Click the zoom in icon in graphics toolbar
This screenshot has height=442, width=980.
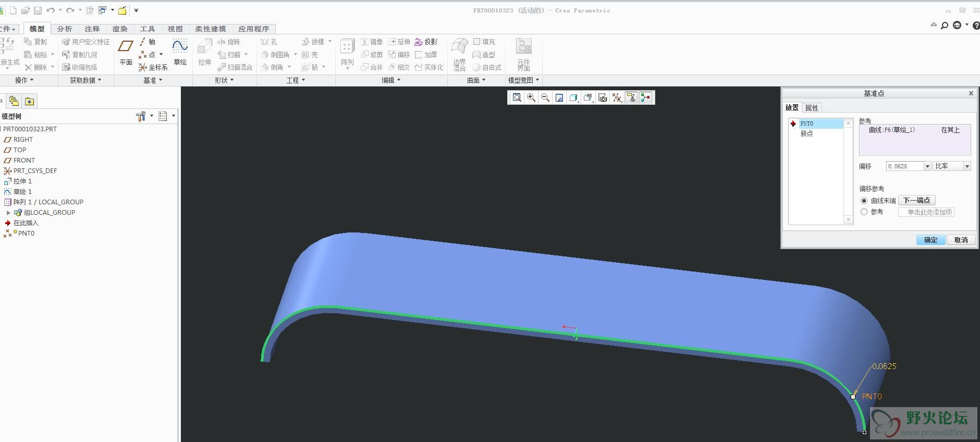point(531,97)
